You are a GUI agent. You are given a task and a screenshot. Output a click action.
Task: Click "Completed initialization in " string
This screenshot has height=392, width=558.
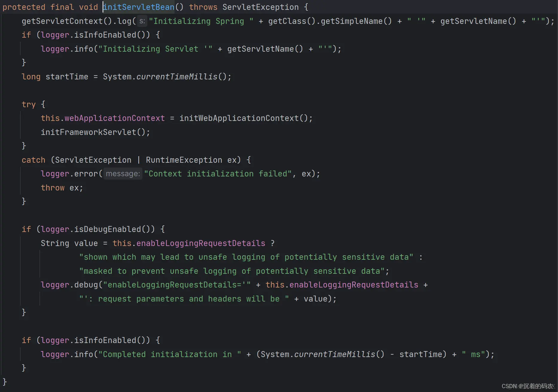tap(170, 354)
